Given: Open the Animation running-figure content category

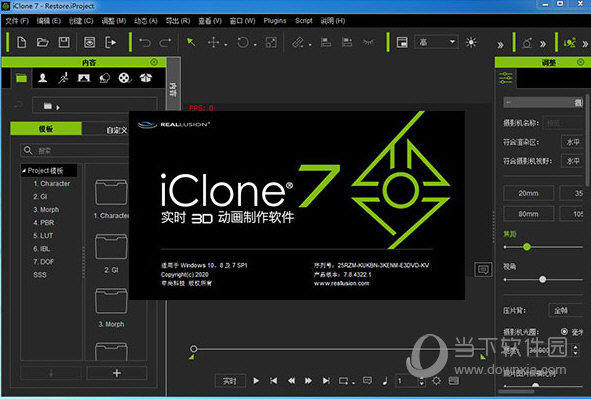Looking at the screenshot, I should [x=63, y=78].
